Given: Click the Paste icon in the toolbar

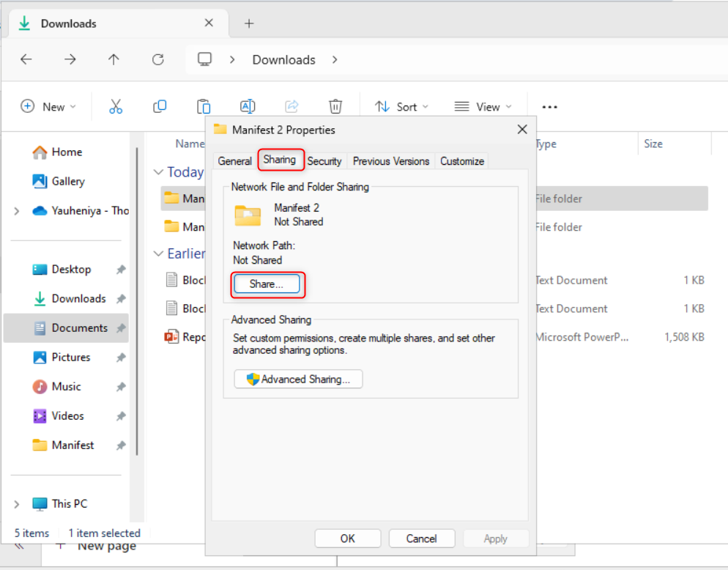Looking at the screenshot, I should tap(204, 106).
